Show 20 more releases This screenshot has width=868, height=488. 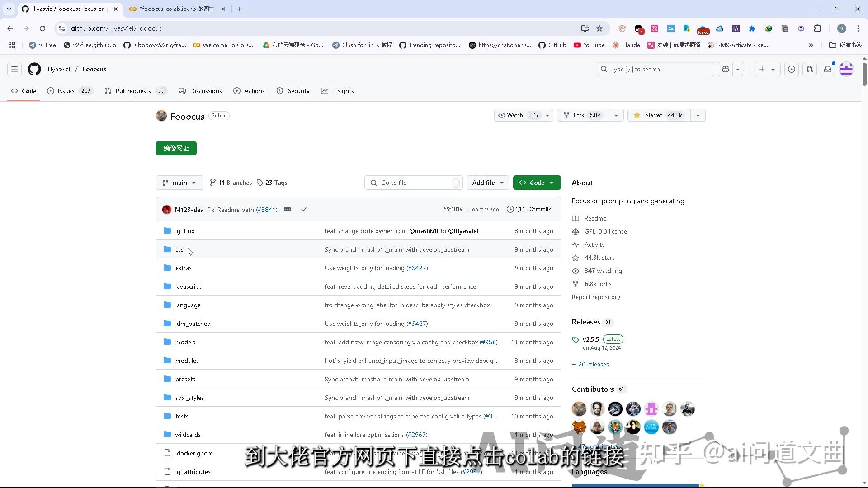click(590, 364)
